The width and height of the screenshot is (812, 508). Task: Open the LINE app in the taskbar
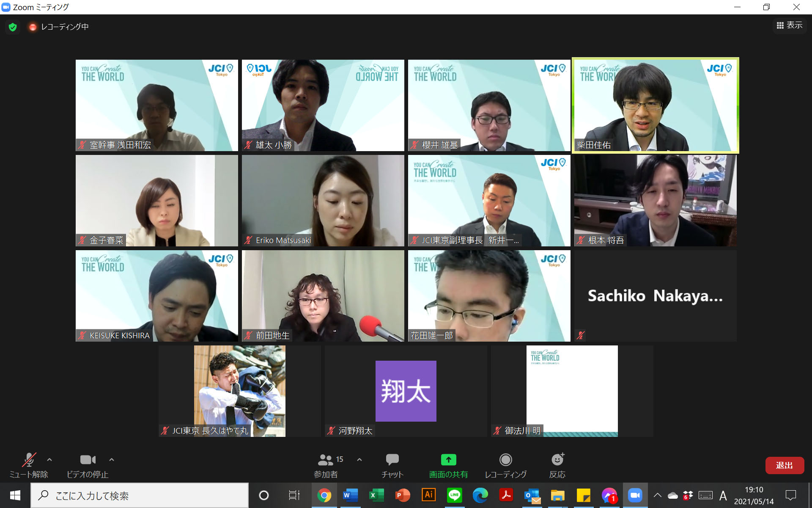point(454,495)
